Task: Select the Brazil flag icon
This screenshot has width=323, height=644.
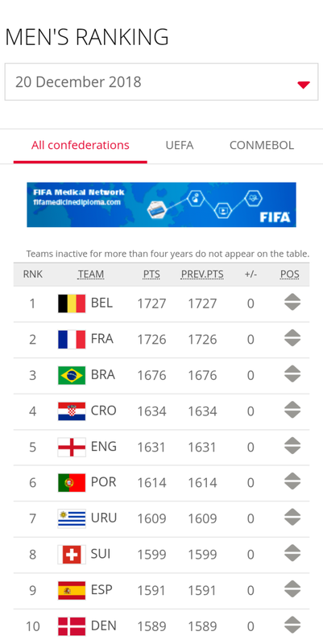Action: point(72,375)
